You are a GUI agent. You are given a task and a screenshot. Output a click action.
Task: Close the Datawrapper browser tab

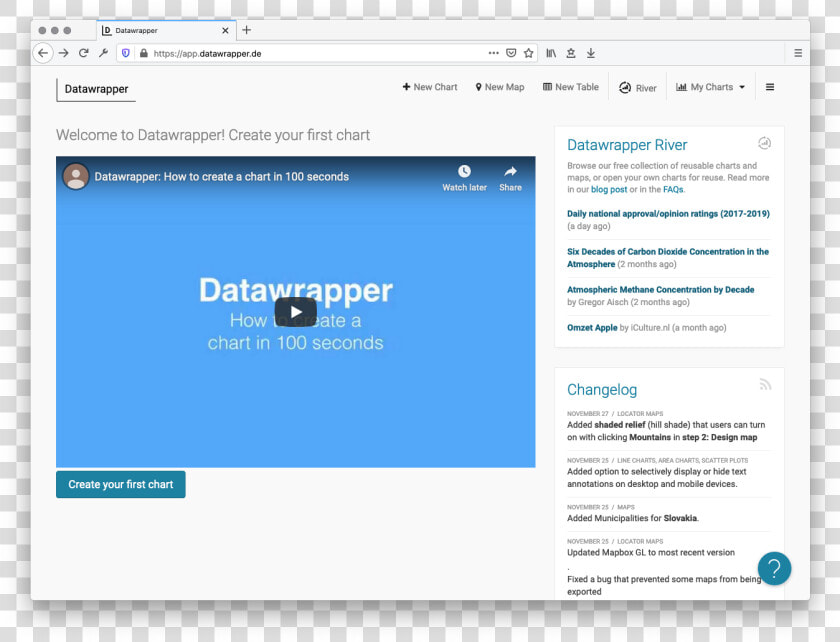coord(226,31)
